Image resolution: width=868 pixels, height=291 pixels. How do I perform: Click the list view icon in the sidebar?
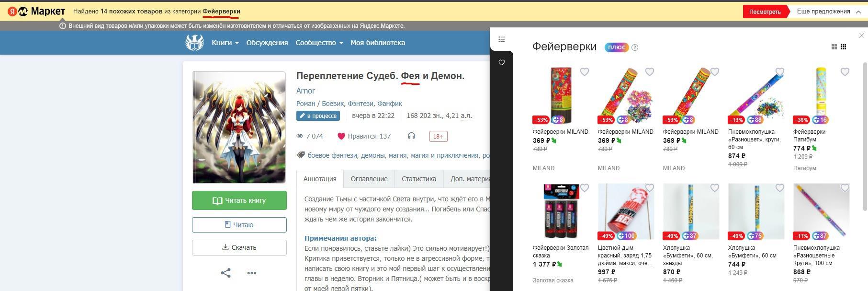502,39
